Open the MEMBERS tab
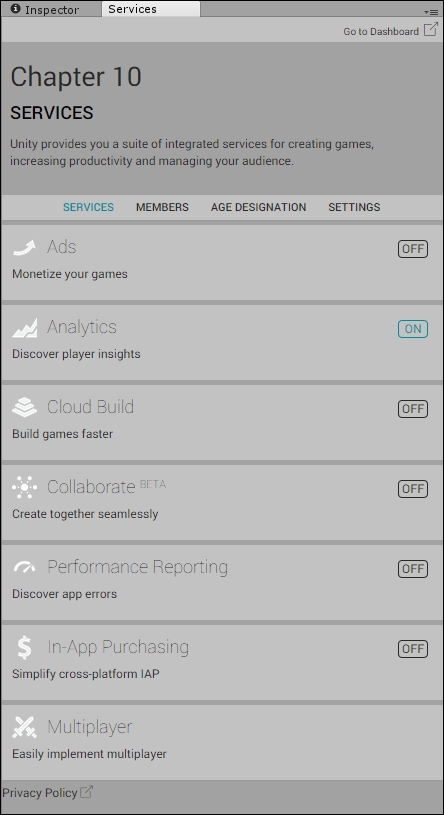 tap(162, 207)
